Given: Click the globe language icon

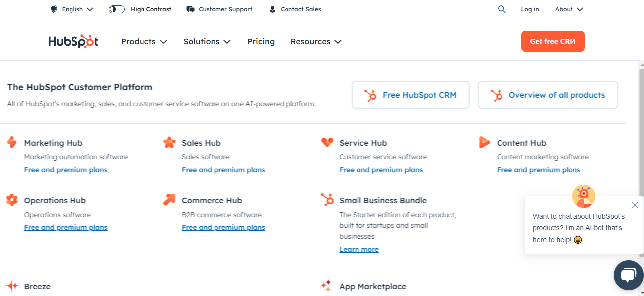Looking at the screenshot, I should pos(54,9).
